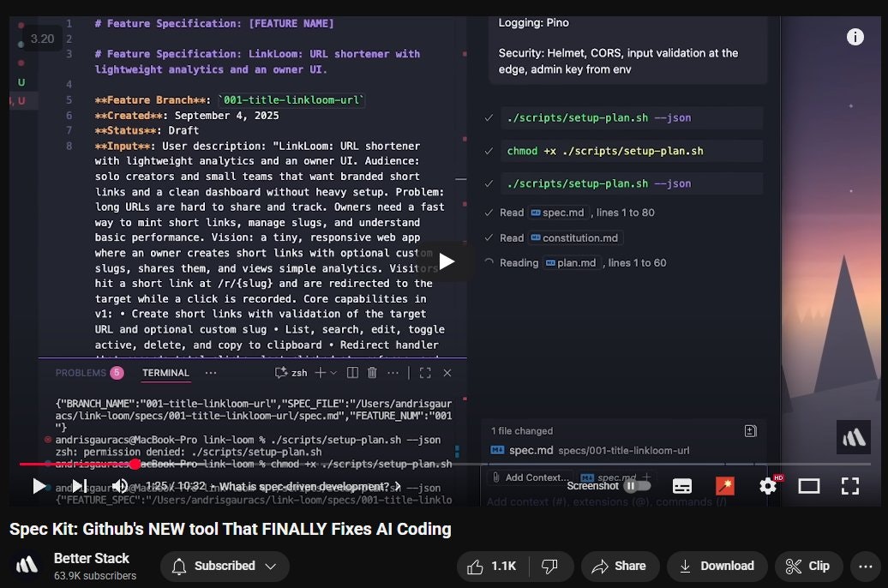This screenshot has height=588, width=888.
Task: Click the orange magic wand extension icon
Action: [x=725, y=486]
